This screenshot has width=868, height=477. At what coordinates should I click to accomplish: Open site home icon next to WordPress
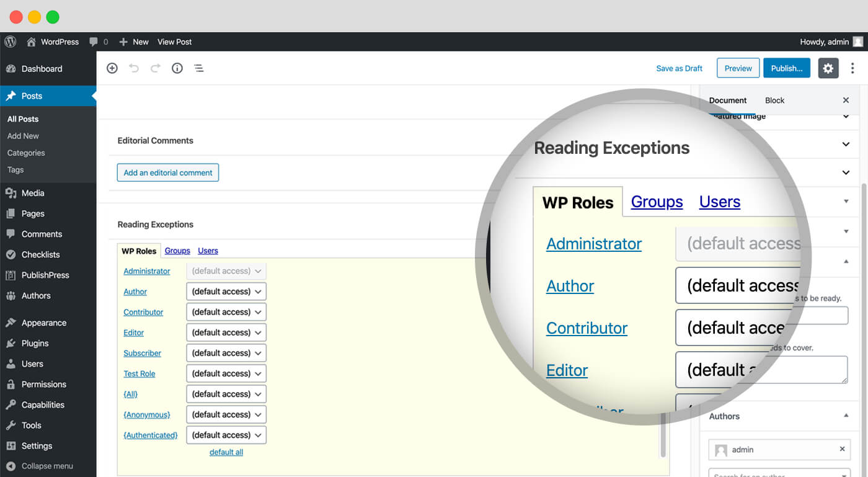(31, 42)
